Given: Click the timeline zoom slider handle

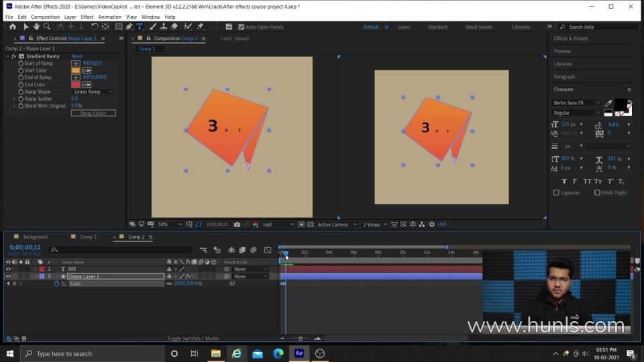Looking at the screenshot, I should click(301, 339).
